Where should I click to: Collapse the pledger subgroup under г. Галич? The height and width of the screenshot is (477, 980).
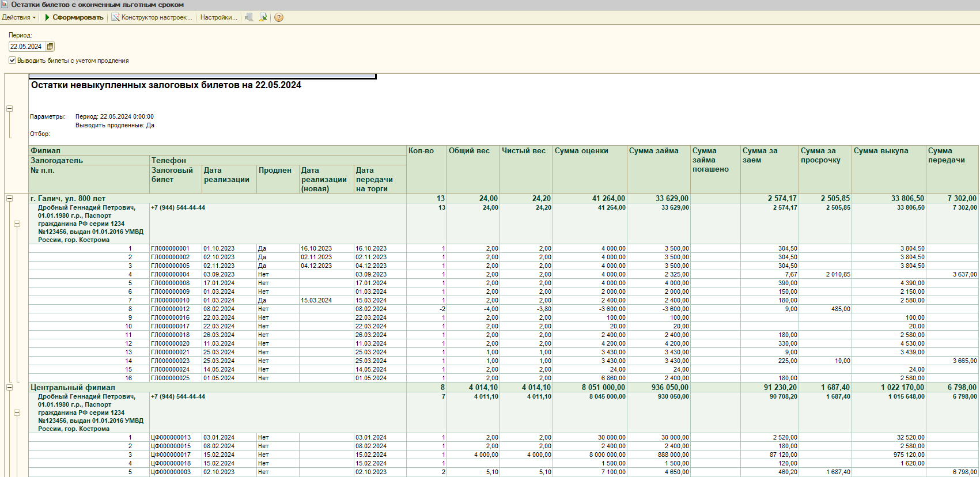click(x=17, y=224)
